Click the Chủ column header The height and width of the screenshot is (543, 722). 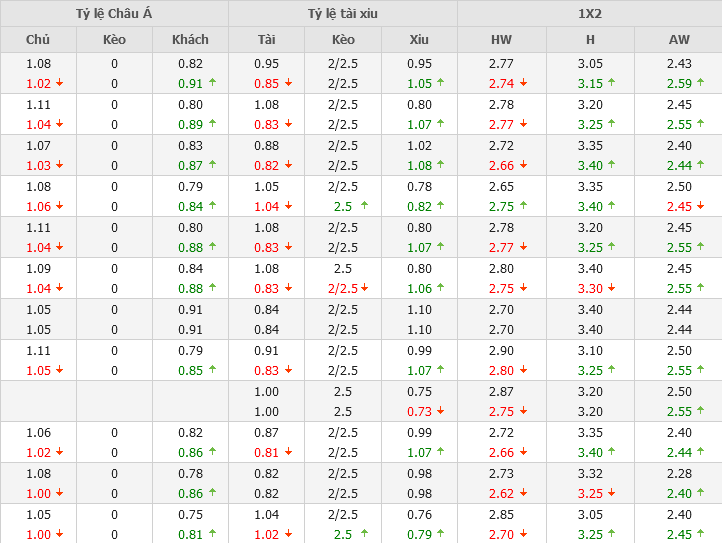tap(38, 40)
